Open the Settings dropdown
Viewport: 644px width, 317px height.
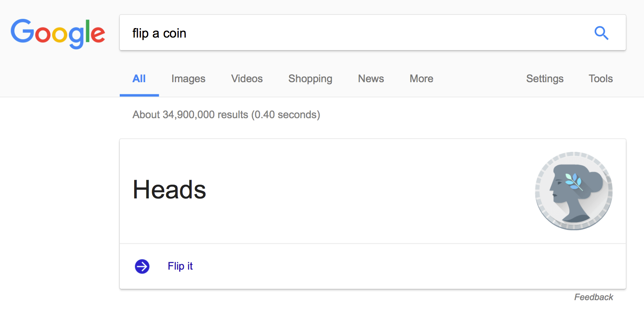pyautogui.click(x=545, y=79)
